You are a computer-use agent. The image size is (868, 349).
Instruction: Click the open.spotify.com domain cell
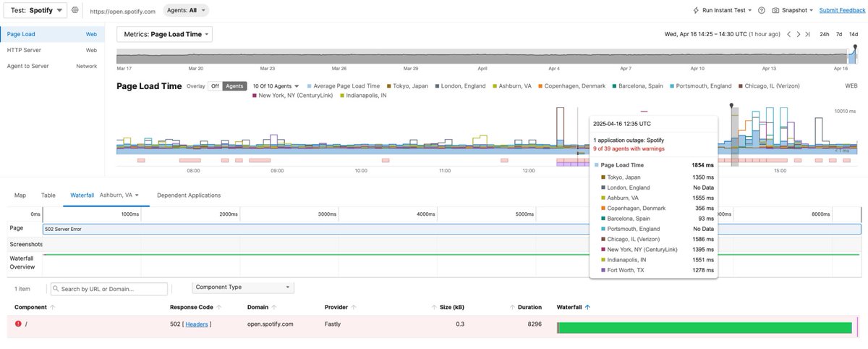click(x=270, y=324)
